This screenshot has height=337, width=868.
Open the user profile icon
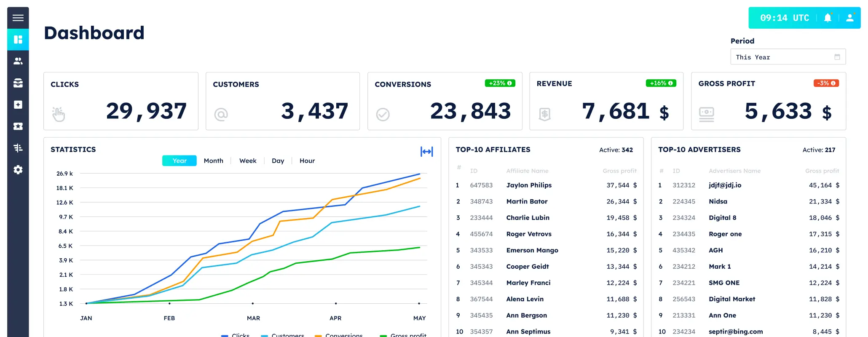click(850, 18)
